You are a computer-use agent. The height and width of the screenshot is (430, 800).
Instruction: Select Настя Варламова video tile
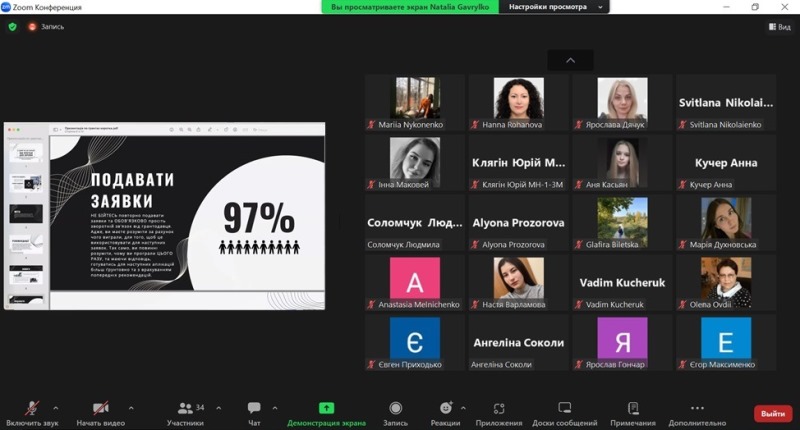click(x=518, y=283)
